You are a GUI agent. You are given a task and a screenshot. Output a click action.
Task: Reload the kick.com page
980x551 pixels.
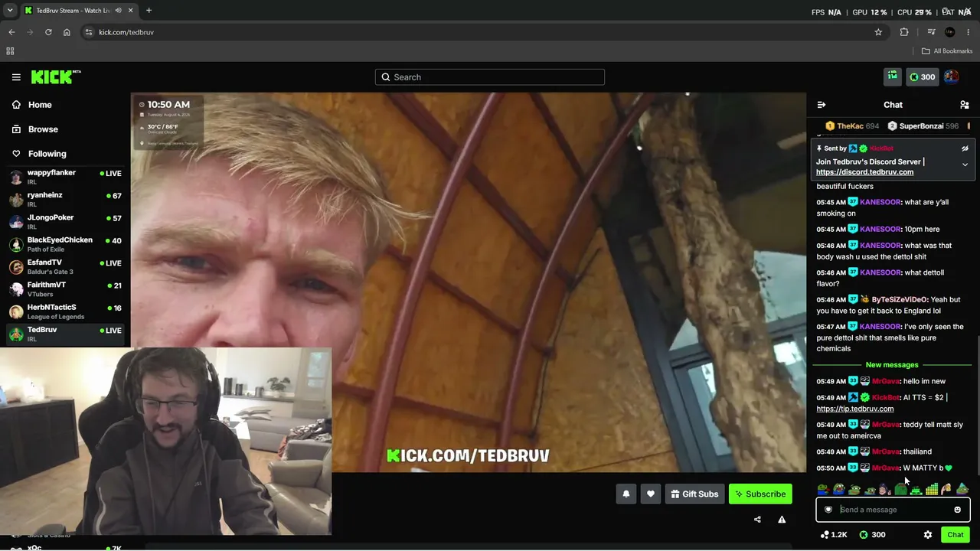pyautogui.click(x=48, y=32)
